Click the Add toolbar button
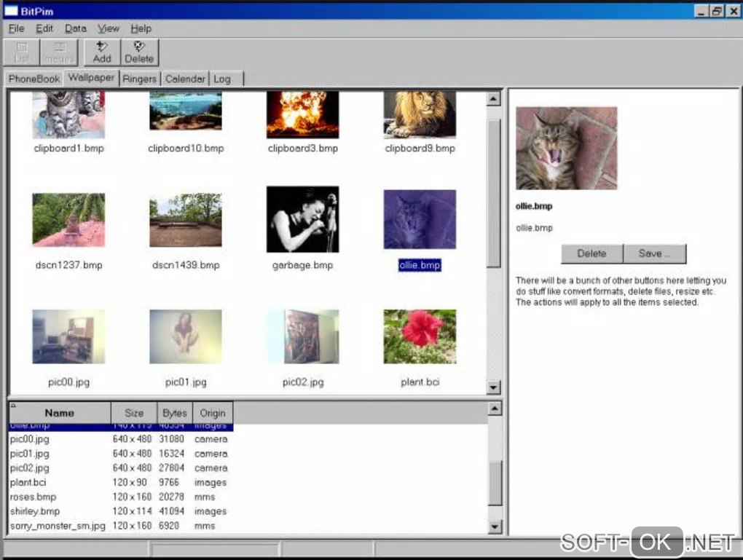This screenshot has height=560, width=743. [x=102, y=52]
